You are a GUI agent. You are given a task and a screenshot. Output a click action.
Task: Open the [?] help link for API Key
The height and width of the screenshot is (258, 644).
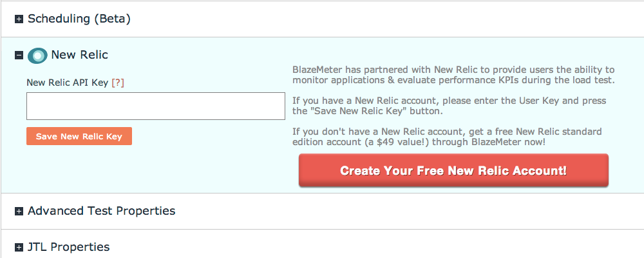point(118,83)
